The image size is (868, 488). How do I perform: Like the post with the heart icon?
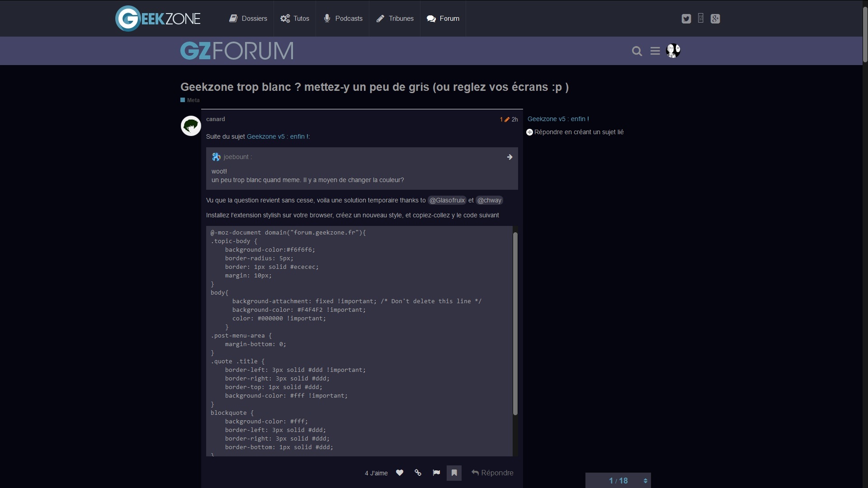[400, 473]
